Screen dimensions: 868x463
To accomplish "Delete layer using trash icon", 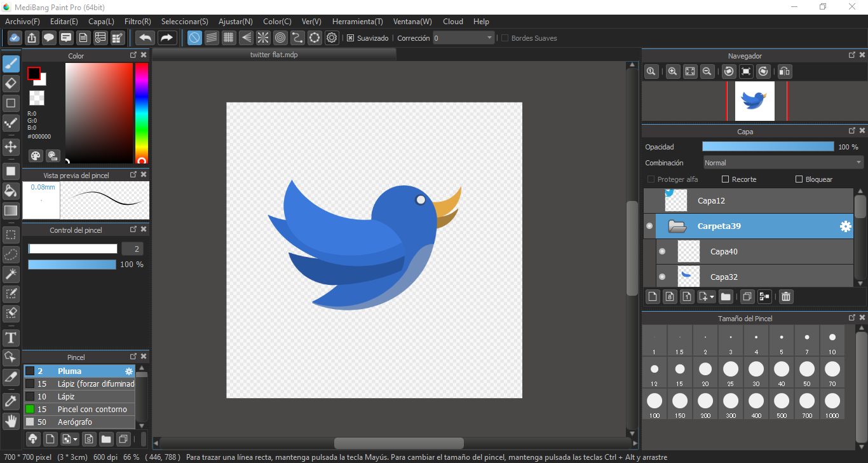I will (786, 296).
